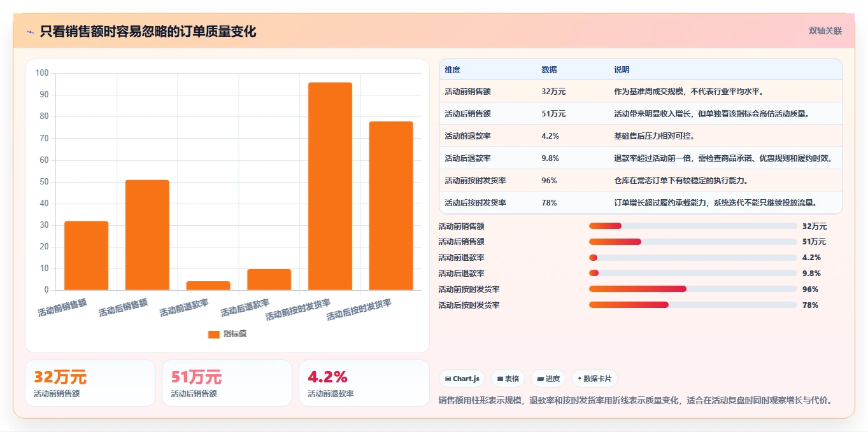Click the 活动前退款率 bar in chart
This screenshot has height=432, width=868.
pos(208,286)
